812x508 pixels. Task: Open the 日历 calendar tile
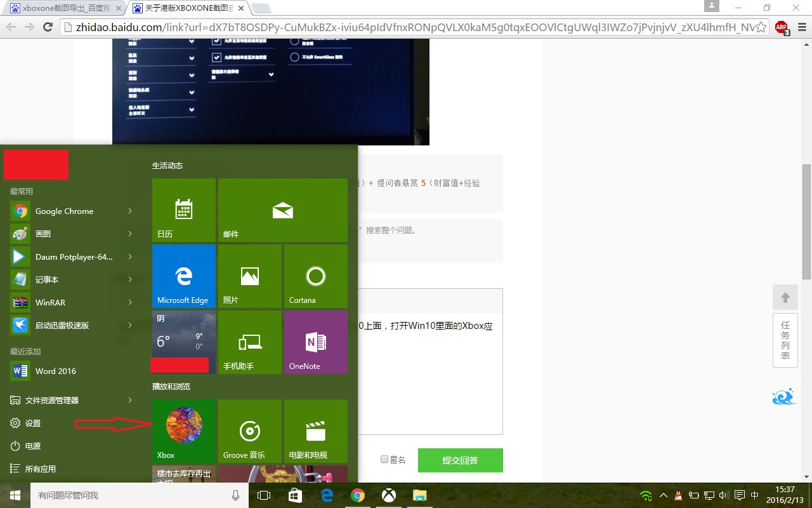point(184,210)
